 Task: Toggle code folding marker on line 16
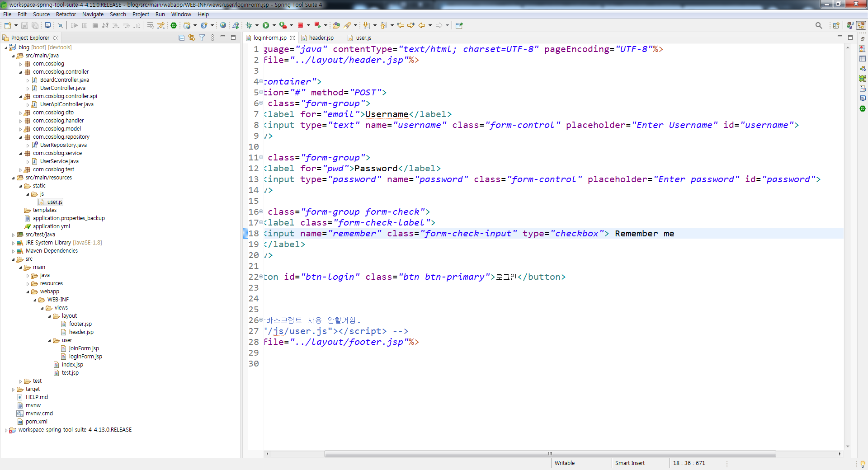coord(261,211)
